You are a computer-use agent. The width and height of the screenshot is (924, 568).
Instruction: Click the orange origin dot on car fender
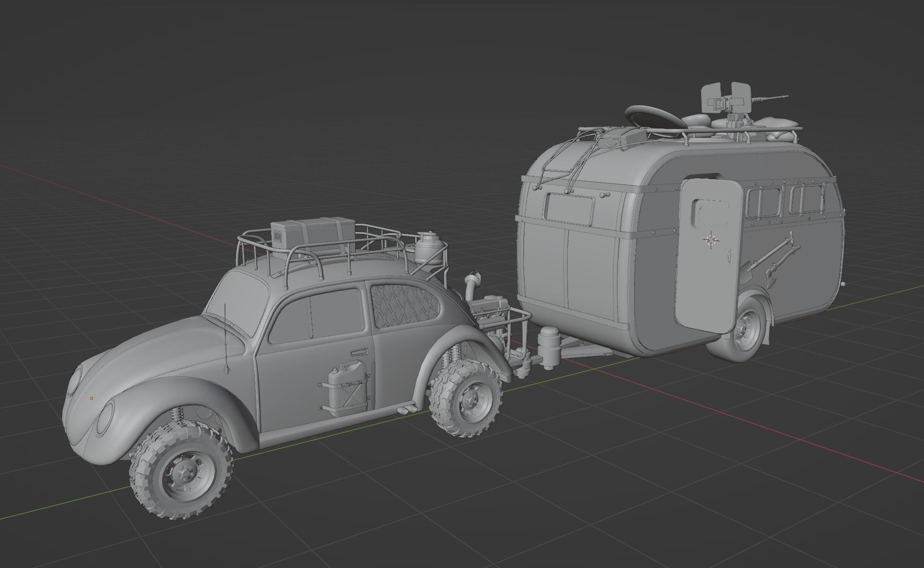coord(92,398)
